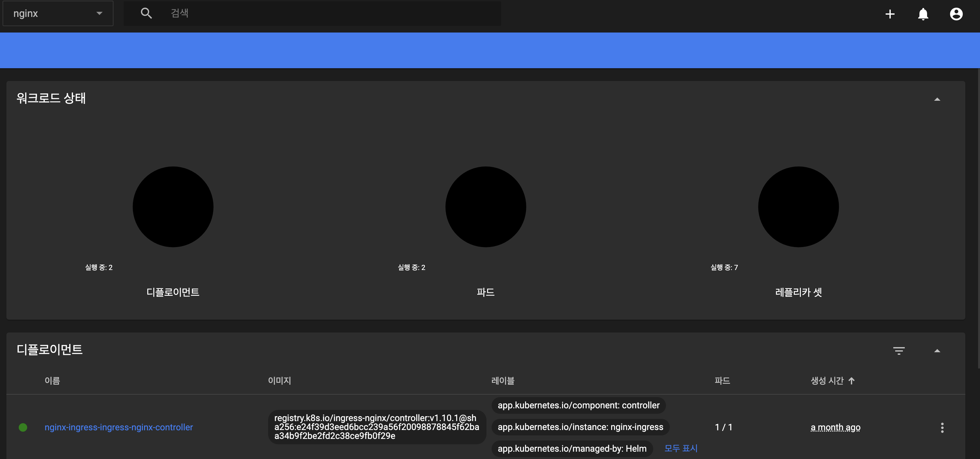Open the three-dot actions menu for nginx controller
980x459 pixels.
(942, 427)
